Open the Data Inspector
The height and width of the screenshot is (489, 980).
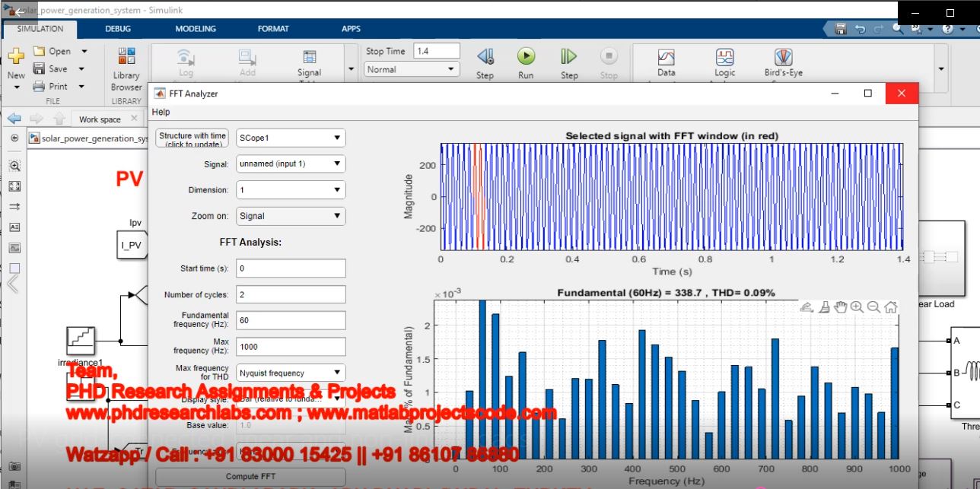point(666,59)
